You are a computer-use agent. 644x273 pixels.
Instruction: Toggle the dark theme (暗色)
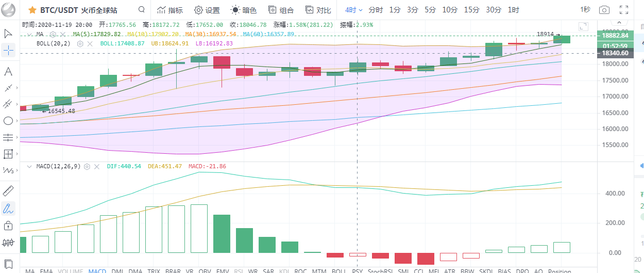(x=243, y=10)
